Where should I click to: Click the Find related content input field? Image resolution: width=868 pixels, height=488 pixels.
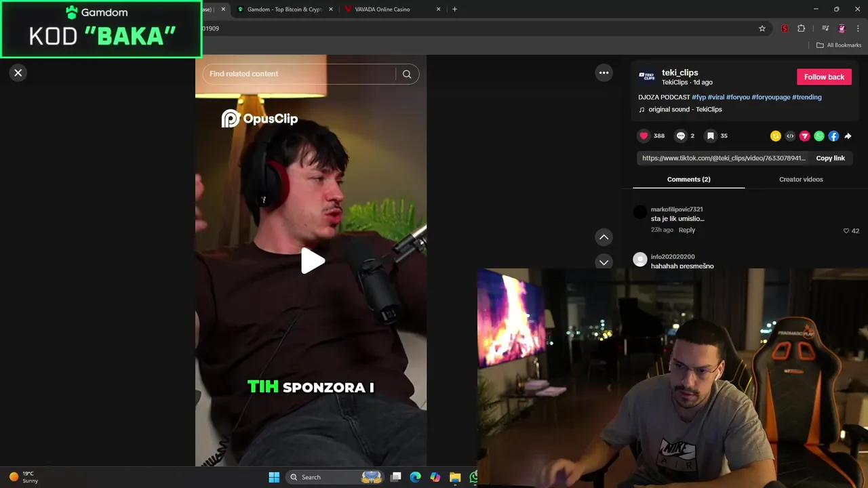298,74
